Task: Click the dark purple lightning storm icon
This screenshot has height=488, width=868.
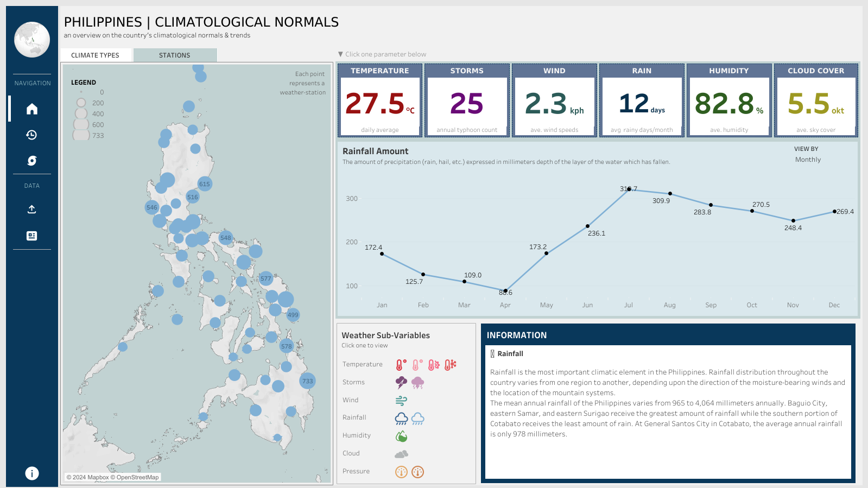Action: (x=401, y=383)
